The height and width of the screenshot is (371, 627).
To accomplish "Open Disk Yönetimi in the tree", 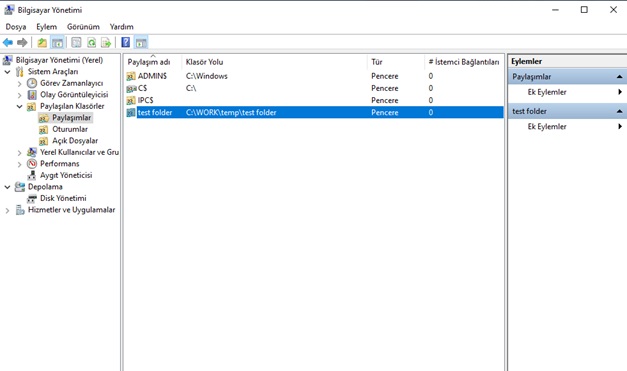I will [x=63, y=198].
